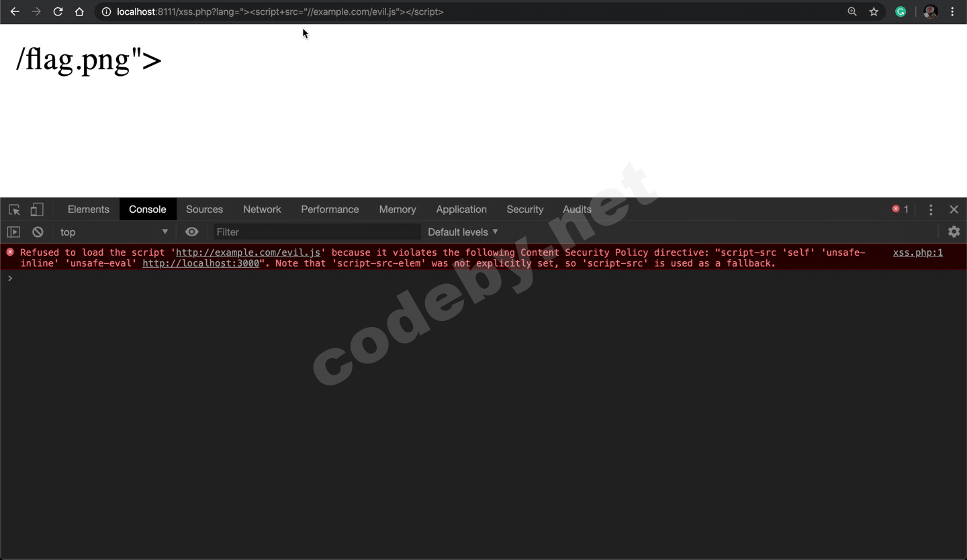Open the Grammarly extension
This screenshot has width=967, height=560.
click(x=901, y=11)
